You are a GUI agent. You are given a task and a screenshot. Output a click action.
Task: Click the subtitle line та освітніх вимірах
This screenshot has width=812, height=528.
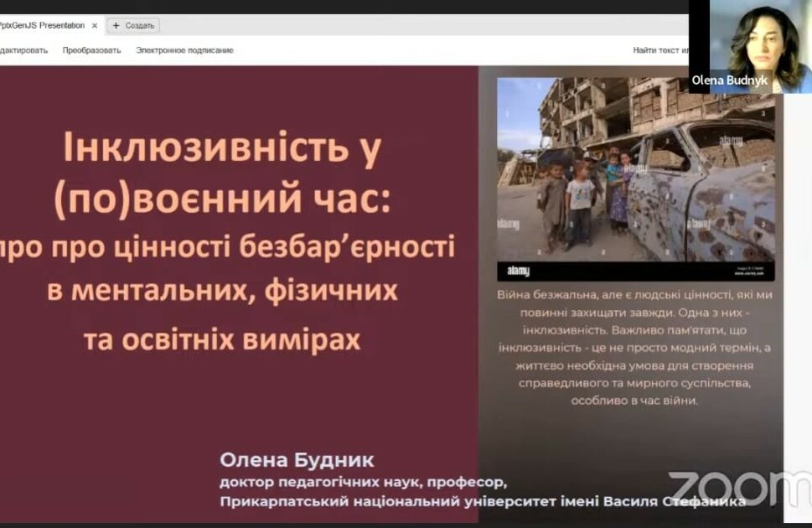[x=222, y=339]
